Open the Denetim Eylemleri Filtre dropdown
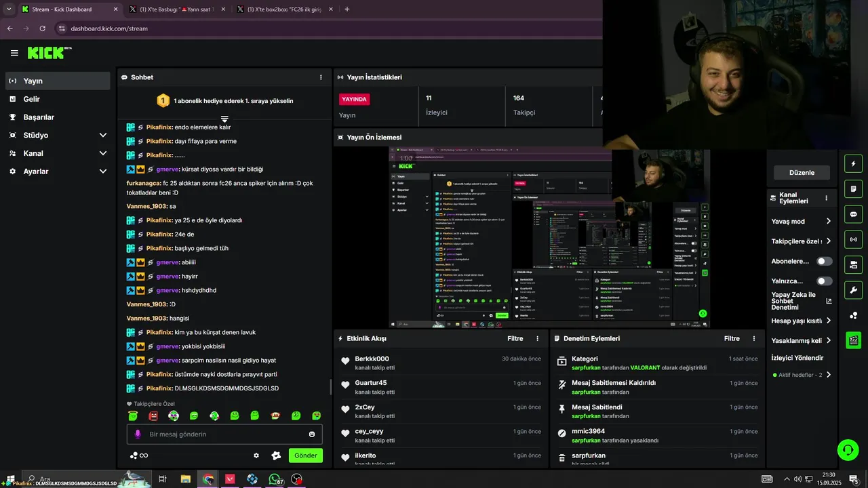868x488 pixels. 732,338
